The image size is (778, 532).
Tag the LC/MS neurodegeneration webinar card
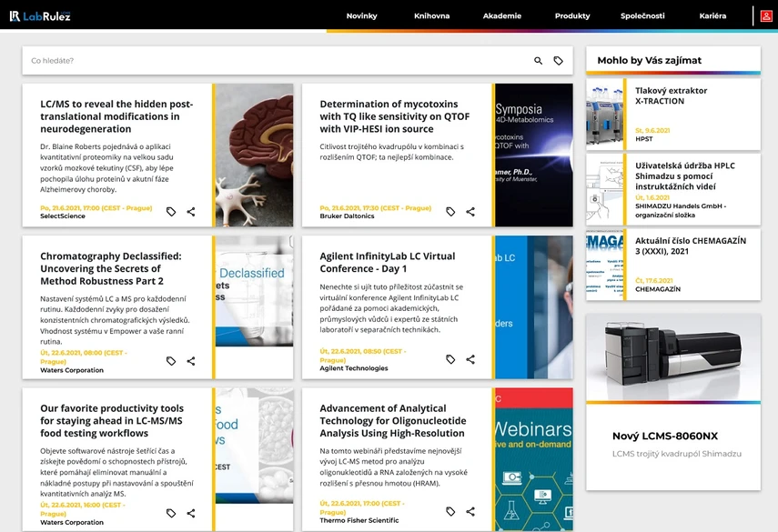point(171,212)
